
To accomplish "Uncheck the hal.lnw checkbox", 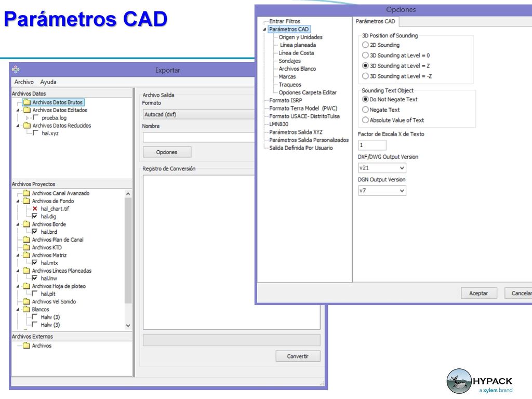I will click(x=35, y=278).
